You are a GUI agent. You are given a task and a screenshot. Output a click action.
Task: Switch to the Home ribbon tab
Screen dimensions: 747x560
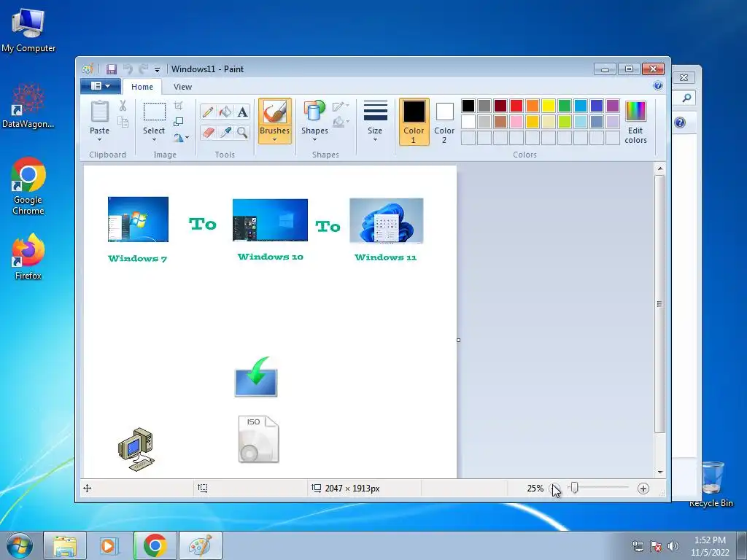[x=142, y=87]
